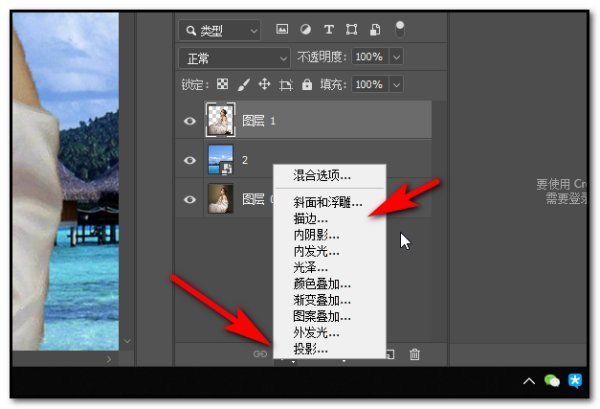Click the link layers chain icon
The width and height of the screenshot is (600, 409).
(x=260, y=353)
